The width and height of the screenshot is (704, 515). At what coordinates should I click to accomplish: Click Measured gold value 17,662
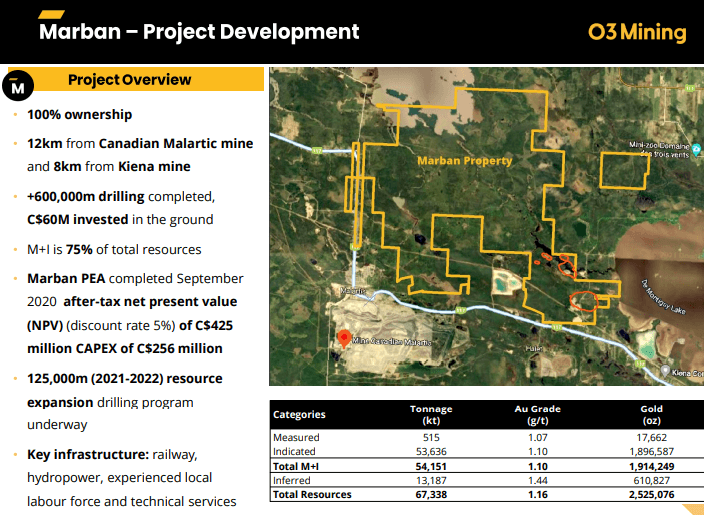[651, 437]
